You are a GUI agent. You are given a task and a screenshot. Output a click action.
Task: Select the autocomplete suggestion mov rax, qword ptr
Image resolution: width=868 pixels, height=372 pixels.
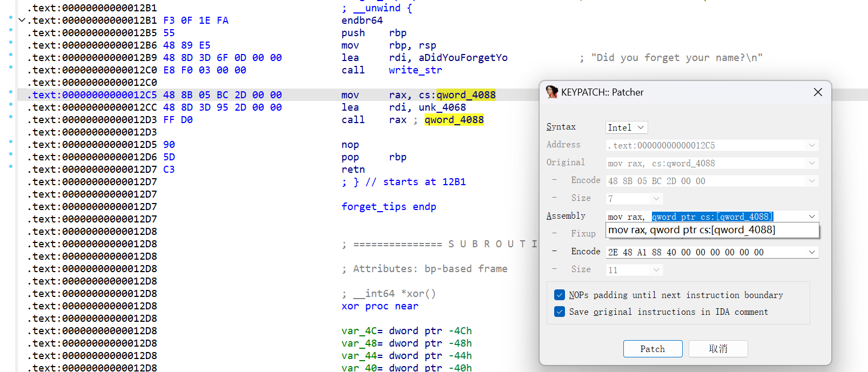click(x=691, y=230)
